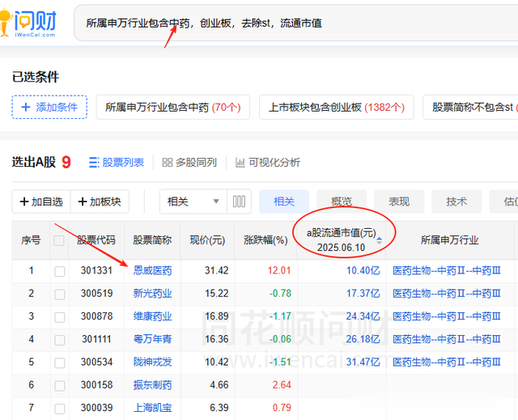Click market value 10.40亿
This screenshot has height=420, width=518.
(x=363, y=271)
